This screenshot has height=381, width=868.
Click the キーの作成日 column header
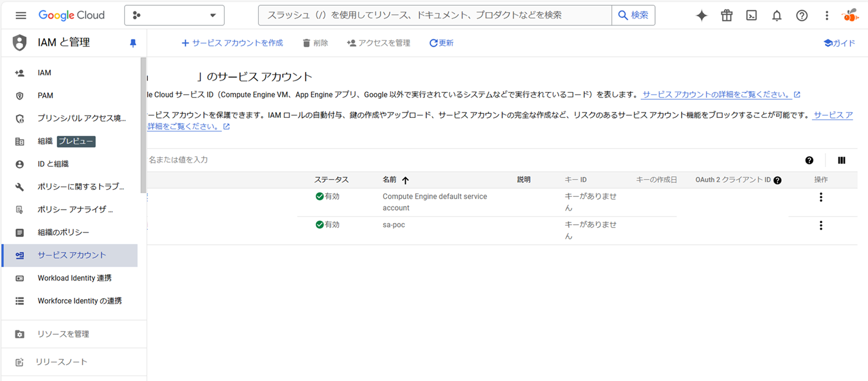click(656, 180)
